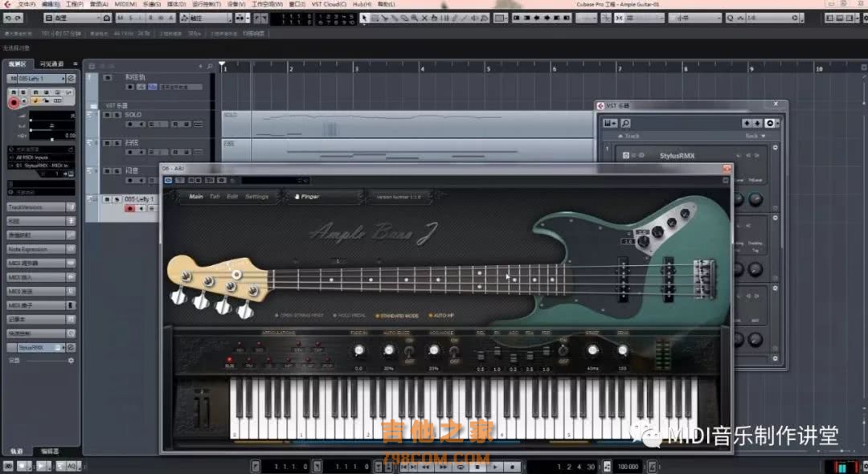The width and height of the screenshot is (868, 474).
Task: Turn the knob above the 40ms value
Action: pyautogui.click(x=593, y=350)
